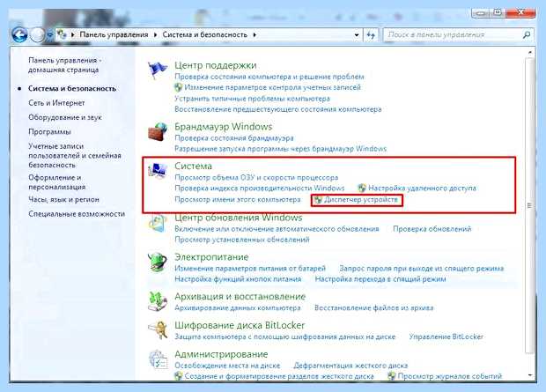Image resolution: width=546 pixels, height=392 pixels.
Task: Select Система и безопасность breadcrumb segment
Action: (x=204, y=35)
